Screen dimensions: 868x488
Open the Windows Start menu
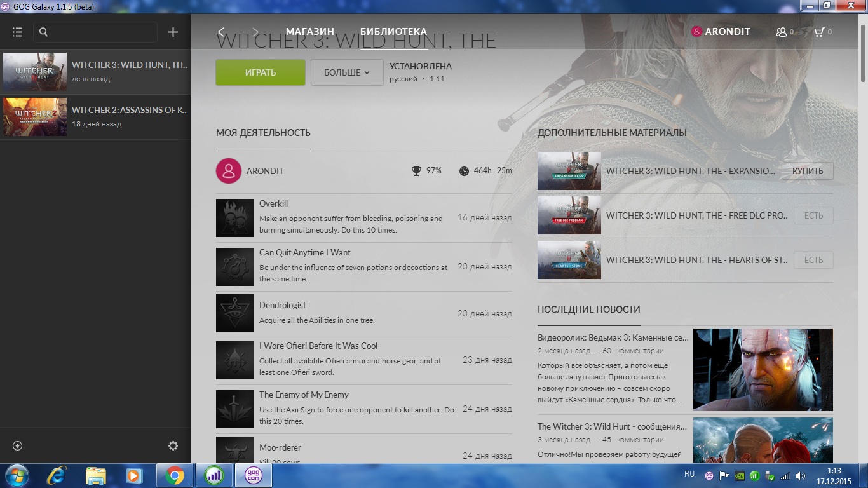coord(17,475)
